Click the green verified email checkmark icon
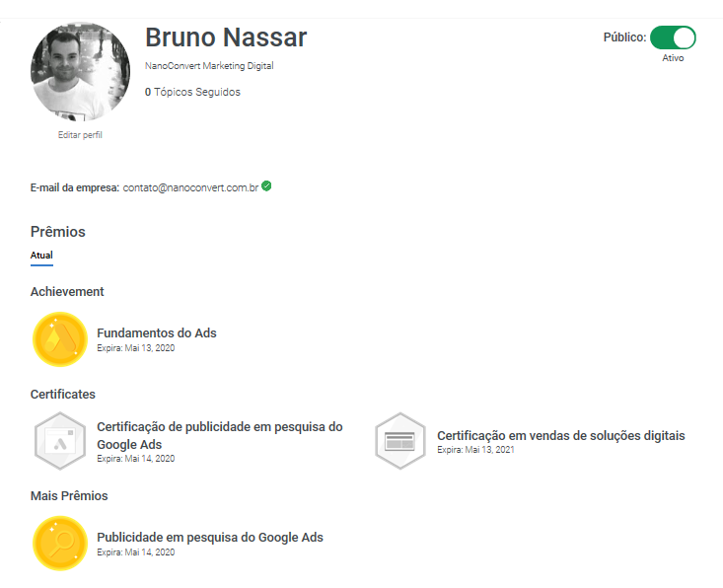The width and height of the screenshot is (723, 588). click(267, 185)
